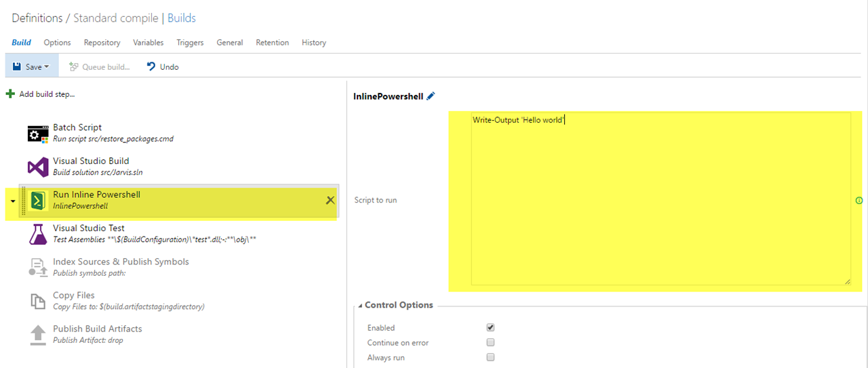
Task: Open the Repository tab
Action: (x=102, y=42)
